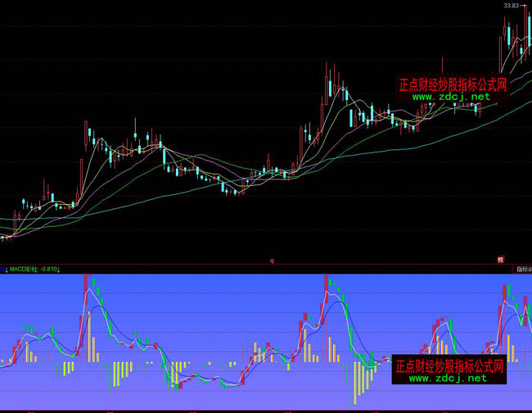Image resolution: width=532 pixels, height=413 pixels.
Task: Open the 指标 tab at the panel's right edge
Action: (x=523, y=269)
